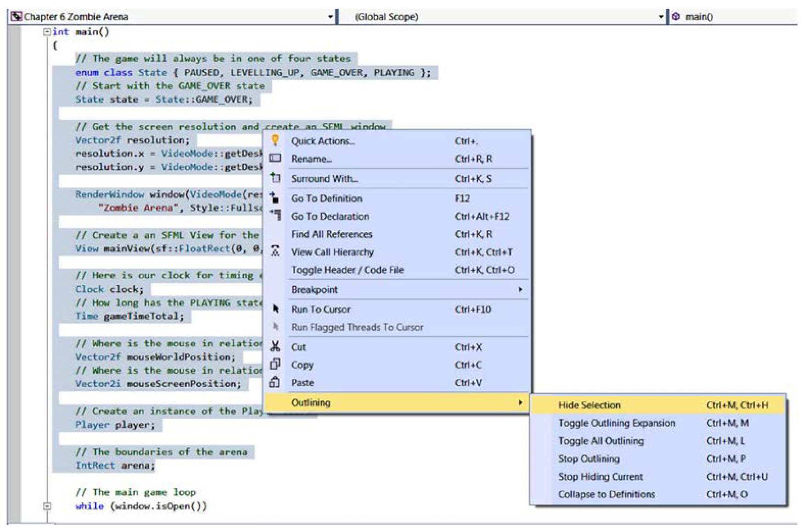Click the Quick Actions lightbulb icon
Viewport: 806px width, 532px height.
[x=275, y=140]
